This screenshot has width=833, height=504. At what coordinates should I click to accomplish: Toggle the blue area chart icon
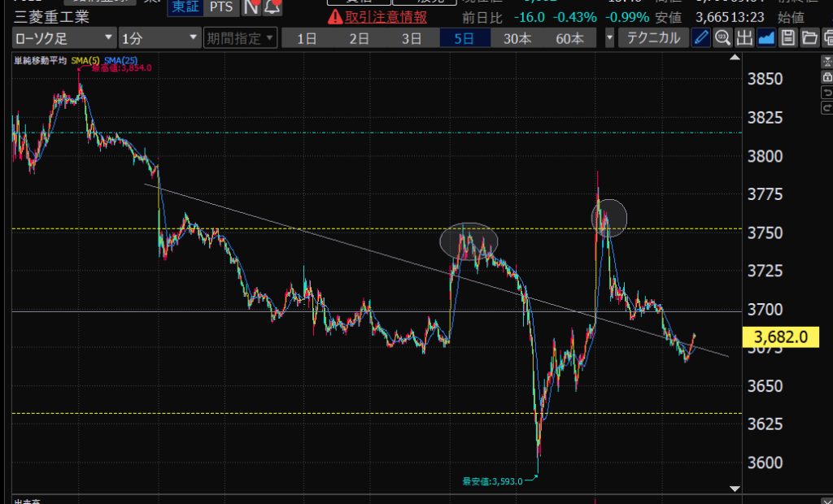coord(765,37)
